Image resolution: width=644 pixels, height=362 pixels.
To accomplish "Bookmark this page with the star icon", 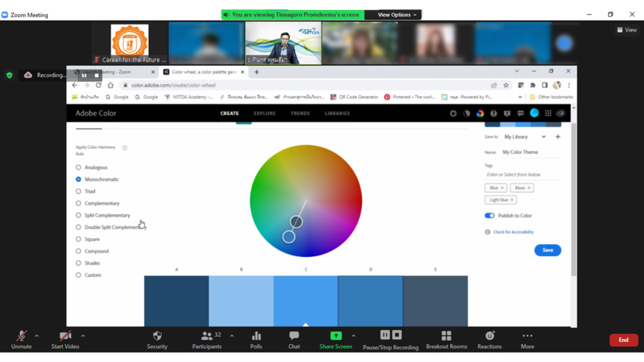I will pos(506,85).
